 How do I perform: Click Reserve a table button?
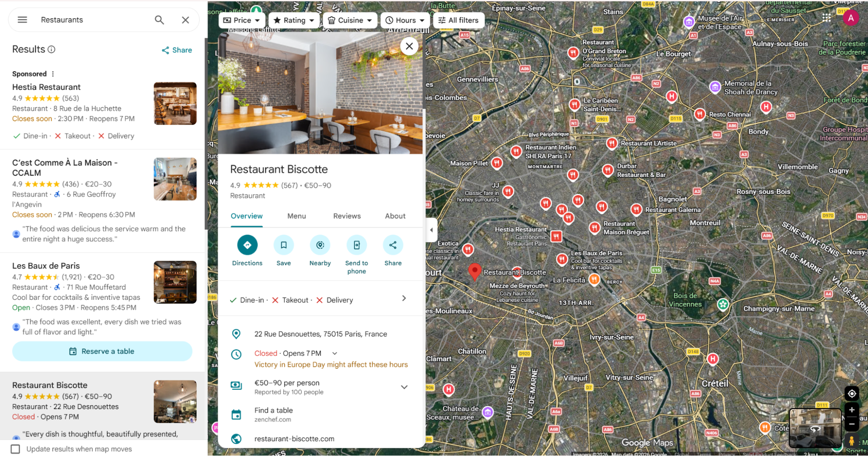coord(102,351)
